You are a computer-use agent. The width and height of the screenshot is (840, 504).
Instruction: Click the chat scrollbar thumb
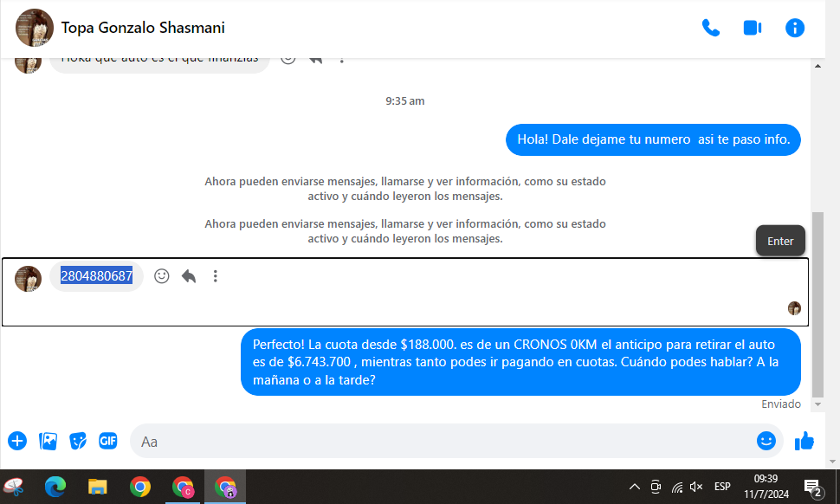click(x=817, y=304)
